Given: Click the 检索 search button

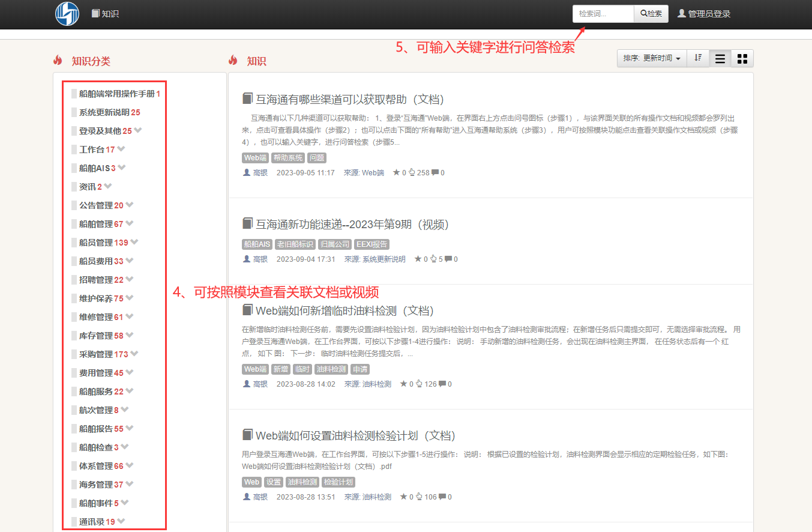Looking at the screenshot, I should tap(651, 13).
